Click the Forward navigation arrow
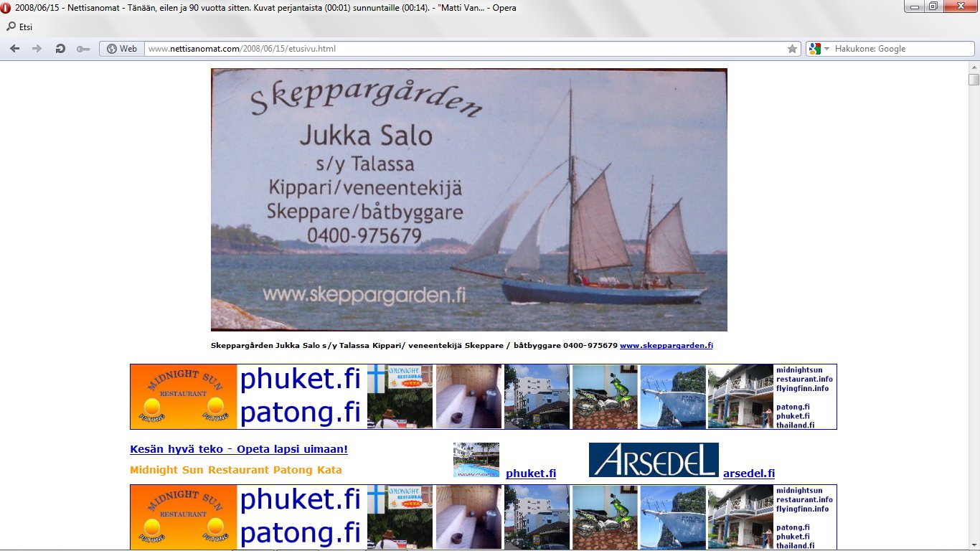This screenshot has width=980, height=551. click(37, 49)
